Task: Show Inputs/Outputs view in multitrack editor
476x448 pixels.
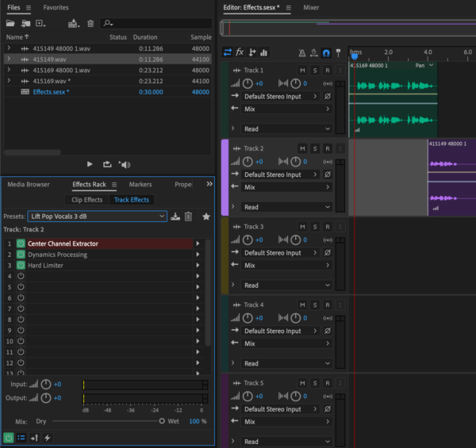Action: tap(228, 52)
